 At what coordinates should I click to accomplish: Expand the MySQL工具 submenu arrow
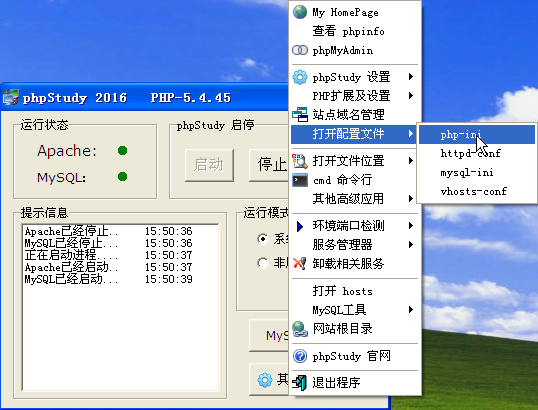coord(411,310)
